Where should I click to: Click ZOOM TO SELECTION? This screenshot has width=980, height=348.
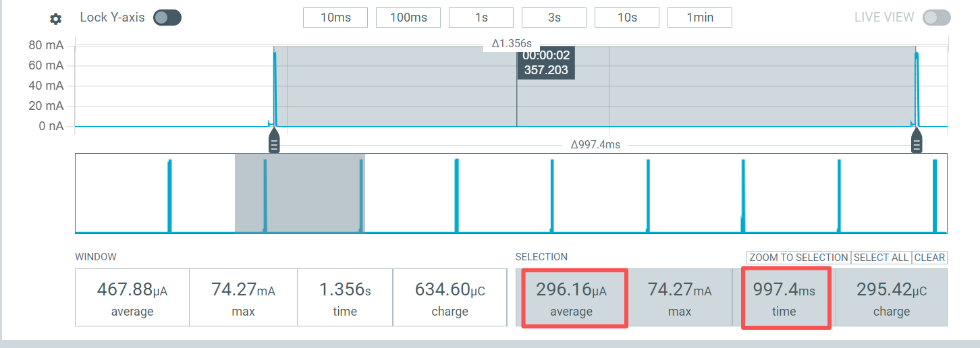point(798,258)
